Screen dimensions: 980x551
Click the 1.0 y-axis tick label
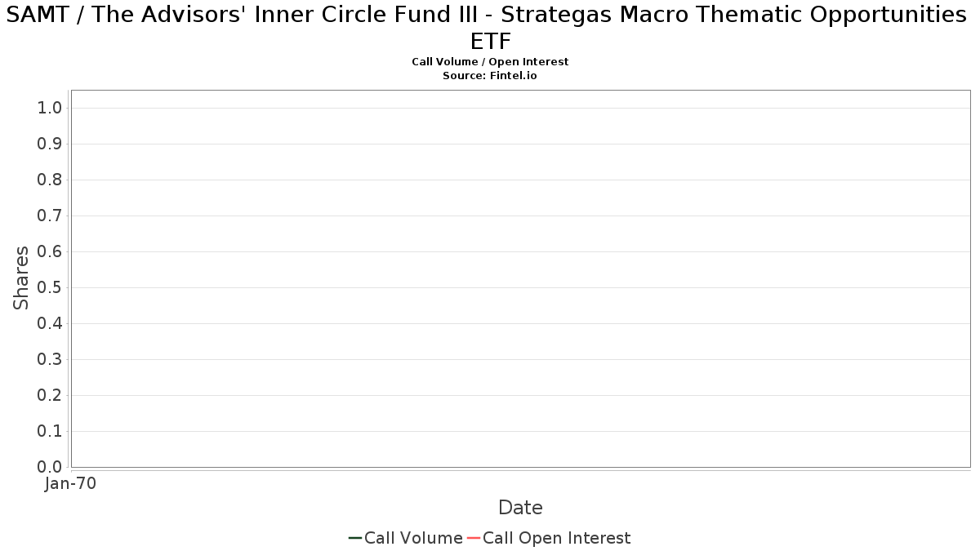50,109
